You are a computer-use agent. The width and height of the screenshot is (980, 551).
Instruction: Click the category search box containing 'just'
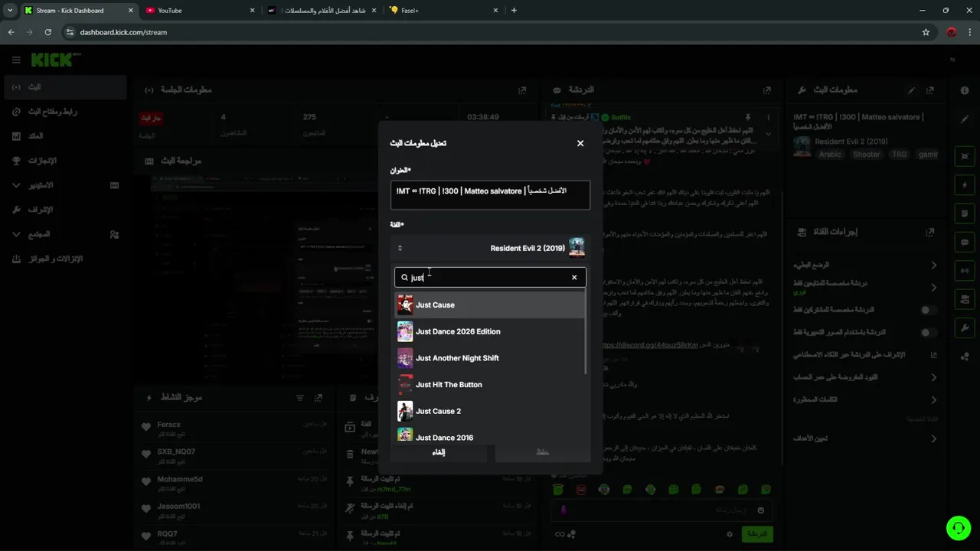pyautogui.click(x=490, y=277)
